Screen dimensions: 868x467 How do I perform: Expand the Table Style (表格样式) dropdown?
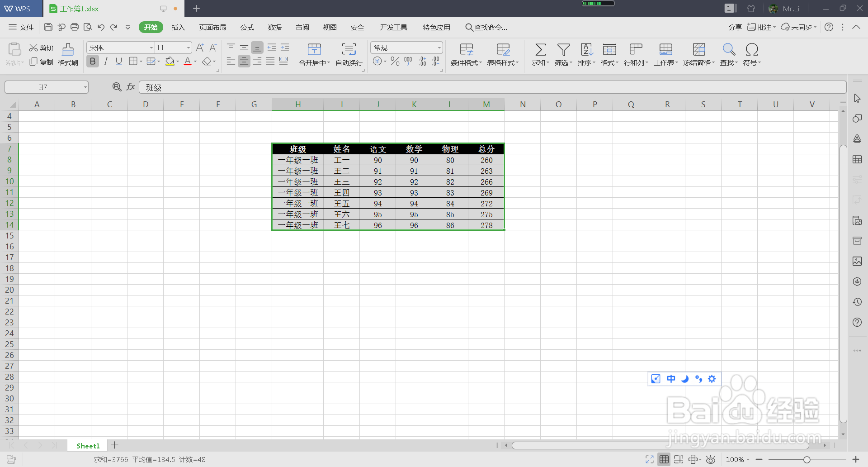pos(517,63)
